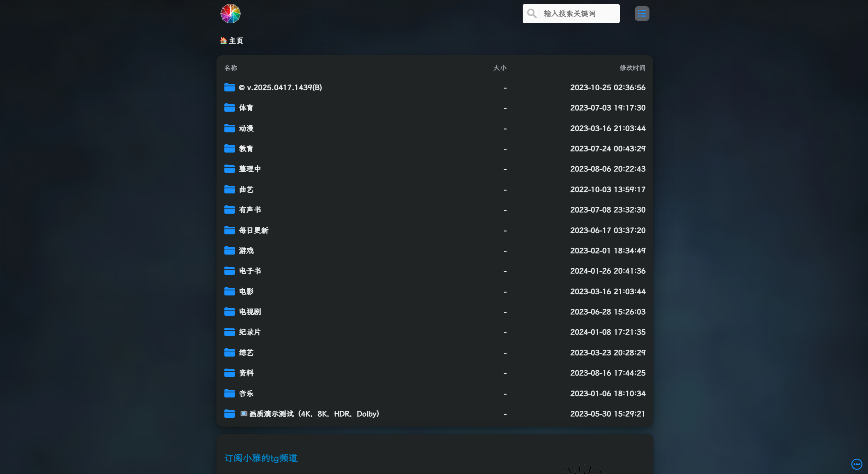868x474 pixels.
Task: Click the colorful site logo
Action: tap(230, 14)
